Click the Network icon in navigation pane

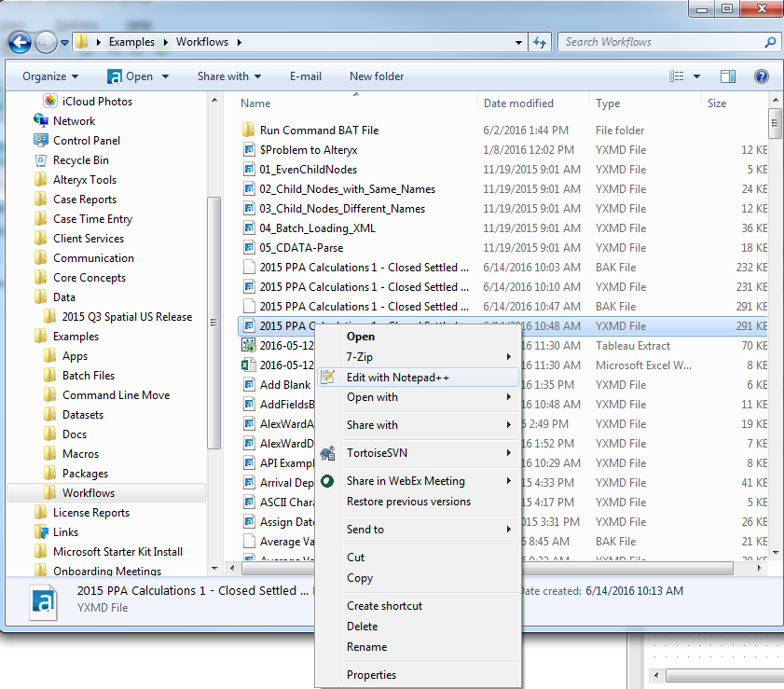40,120
